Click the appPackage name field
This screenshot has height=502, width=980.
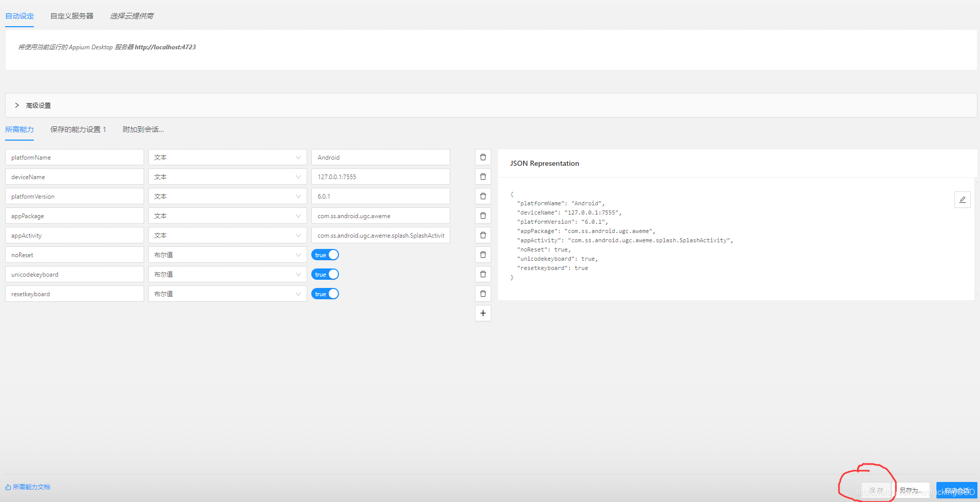(74, 216)
